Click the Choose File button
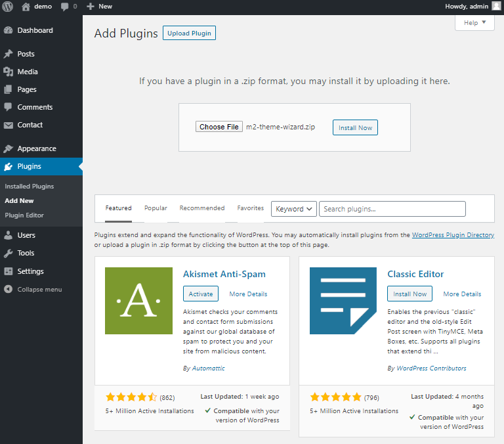The width and height of the screenshot is (504, 444). [219, 127]
